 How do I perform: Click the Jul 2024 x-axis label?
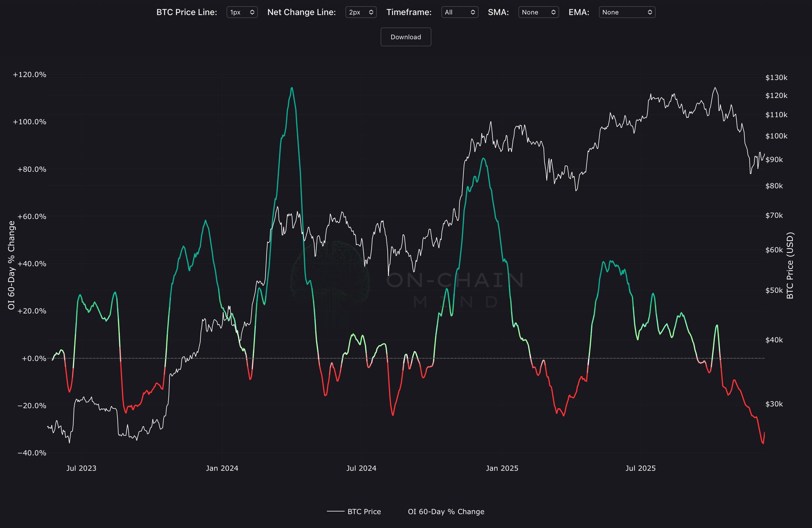point(361,468)
